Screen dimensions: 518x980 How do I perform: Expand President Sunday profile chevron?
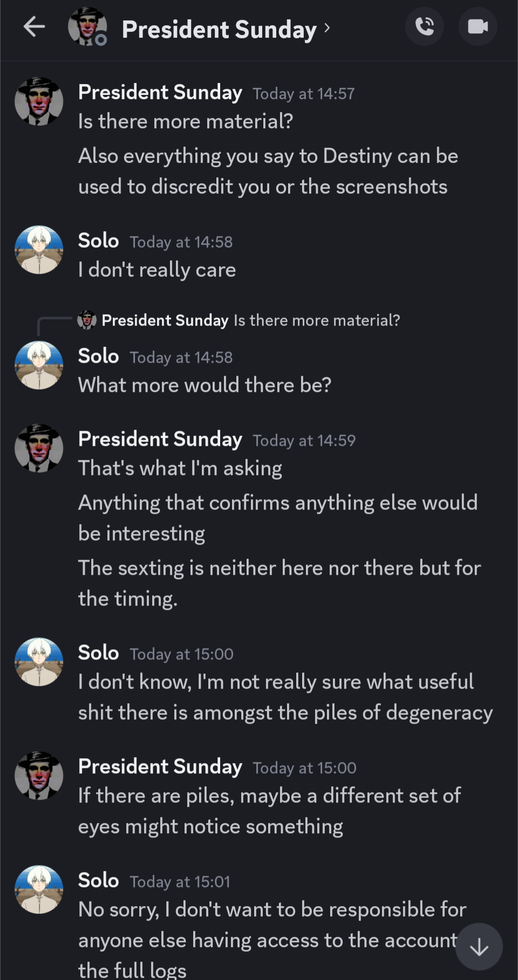327,28
